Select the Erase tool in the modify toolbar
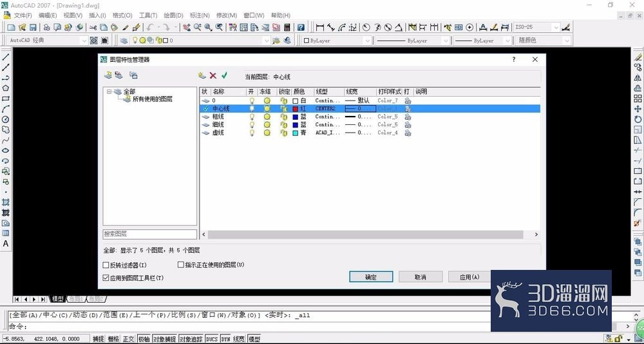Screen dimensions: 644x344 [638, 57]
